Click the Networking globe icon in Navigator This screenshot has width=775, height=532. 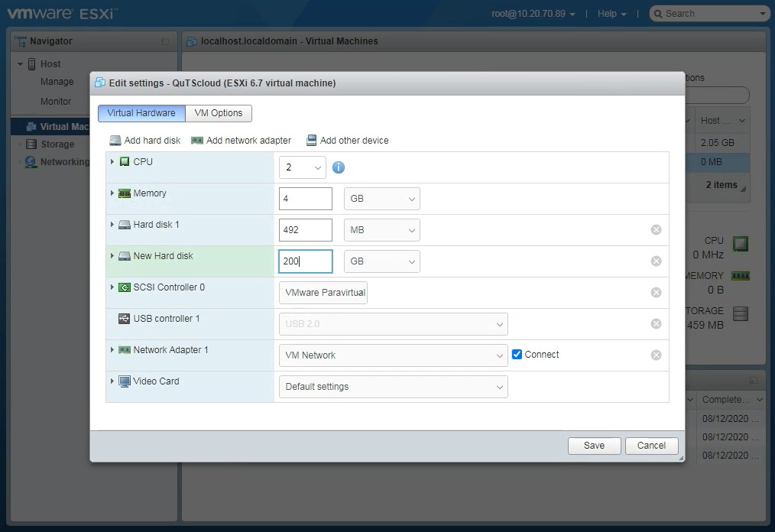click(x=31, y=162)
